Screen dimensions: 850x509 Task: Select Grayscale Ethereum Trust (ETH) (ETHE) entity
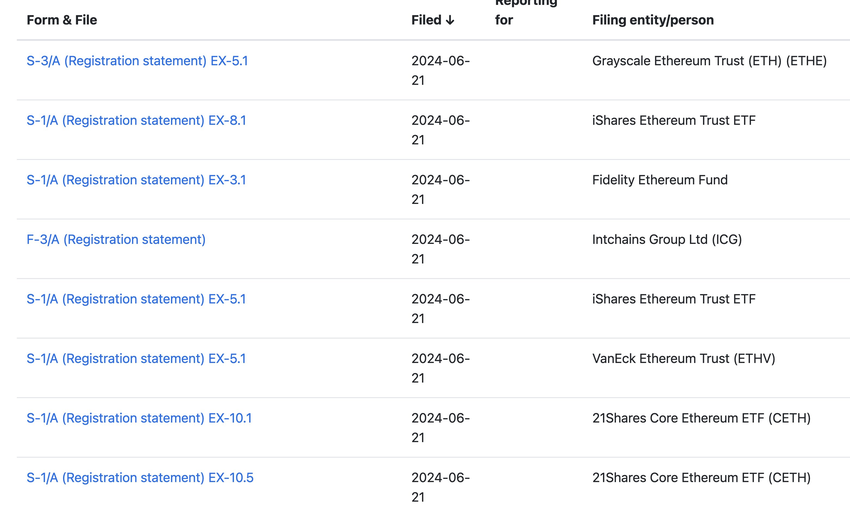click(709, 61)
